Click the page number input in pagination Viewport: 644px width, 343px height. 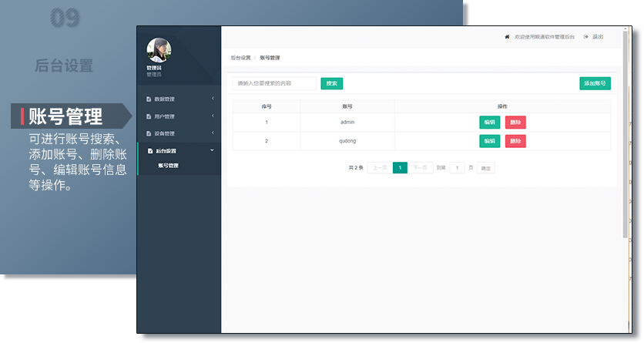pyautogui.click(x=457, y=167)
